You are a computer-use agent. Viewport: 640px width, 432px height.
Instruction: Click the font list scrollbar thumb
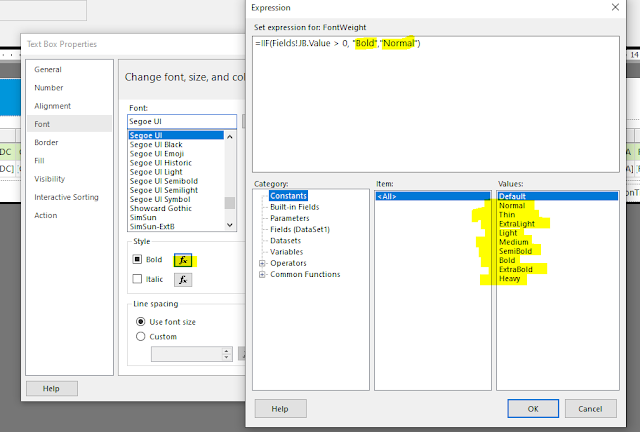click(x=230, y=203)
